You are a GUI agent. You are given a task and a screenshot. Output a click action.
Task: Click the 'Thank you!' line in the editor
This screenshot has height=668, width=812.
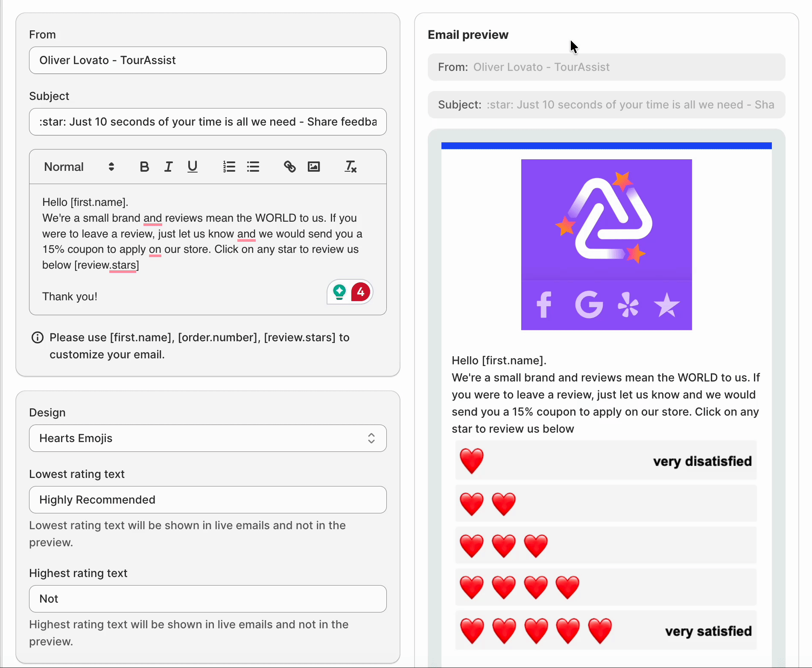70,296
